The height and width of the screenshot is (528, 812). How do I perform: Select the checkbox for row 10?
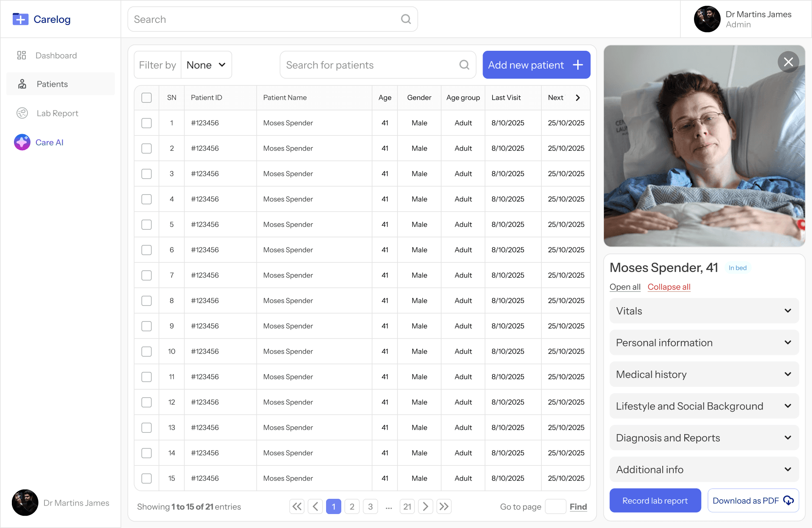147,352
